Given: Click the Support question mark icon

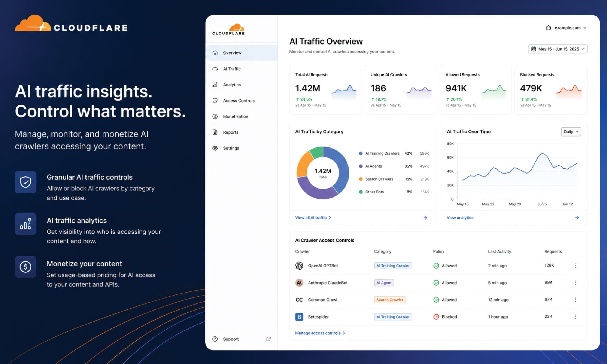Looking at the screenshot, I should point(215,339).
